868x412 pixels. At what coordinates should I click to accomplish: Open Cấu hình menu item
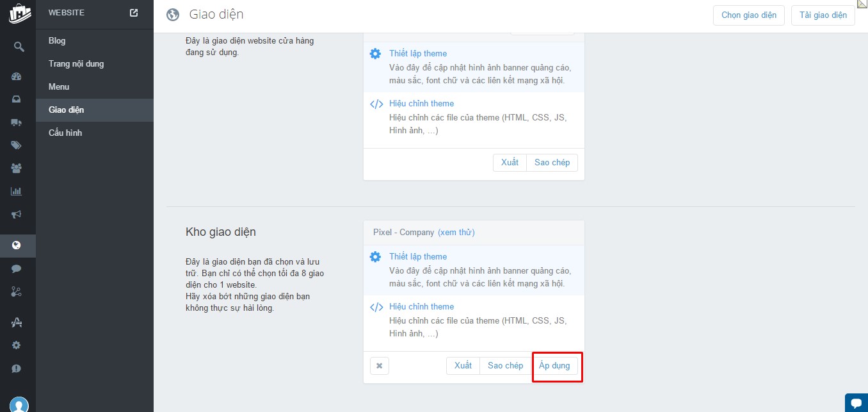[x=65, y=133]
